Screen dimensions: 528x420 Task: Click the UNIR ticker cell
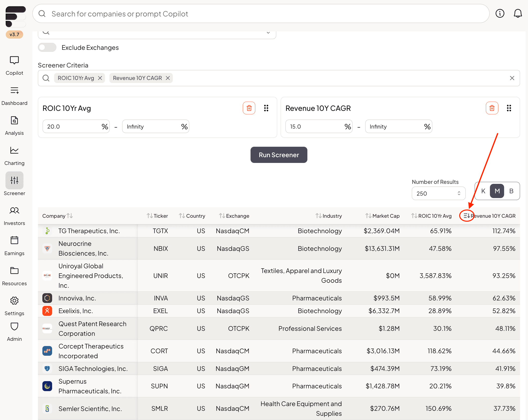pyautogui.click(x=160, y=276)
